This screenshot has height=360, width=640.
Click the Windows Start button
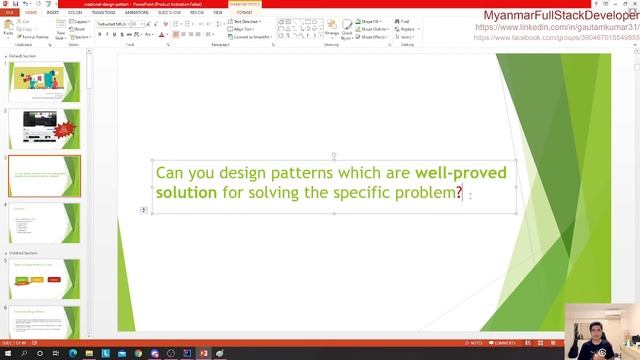8,353
